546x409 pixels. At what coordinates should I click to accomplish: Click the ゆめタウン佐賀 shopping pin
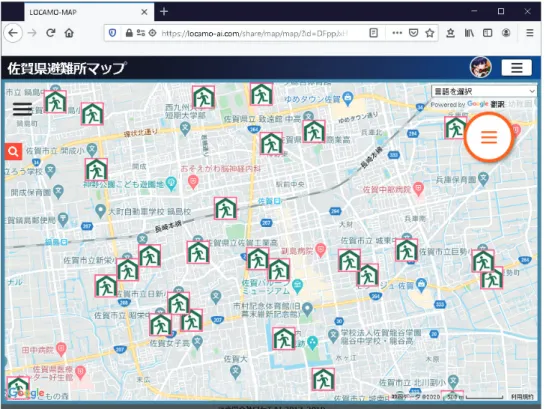point(348,99)
